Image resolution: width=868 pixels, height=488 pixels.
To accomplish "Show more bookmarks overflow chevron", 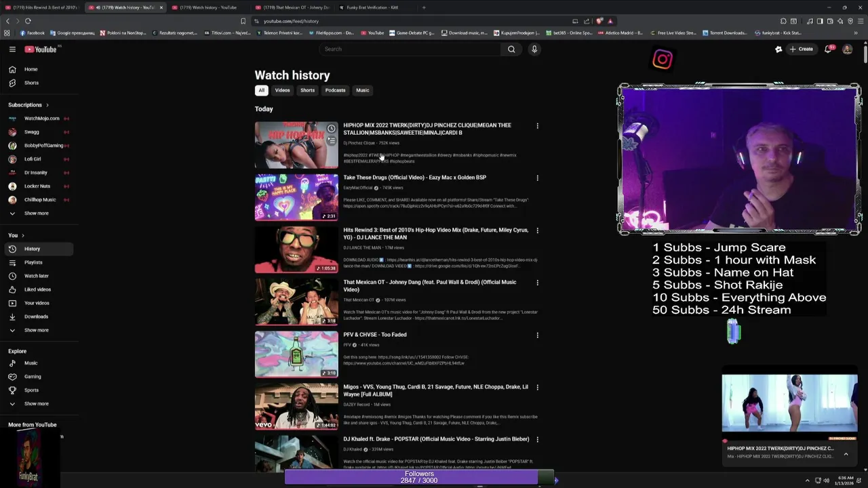I will point(856,33).
